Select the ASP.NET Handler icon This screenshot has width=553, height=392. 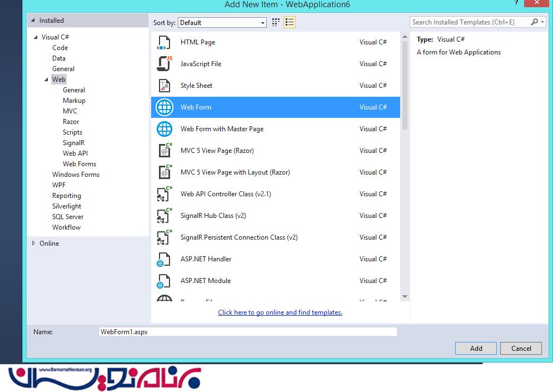(x=164, y=259)
